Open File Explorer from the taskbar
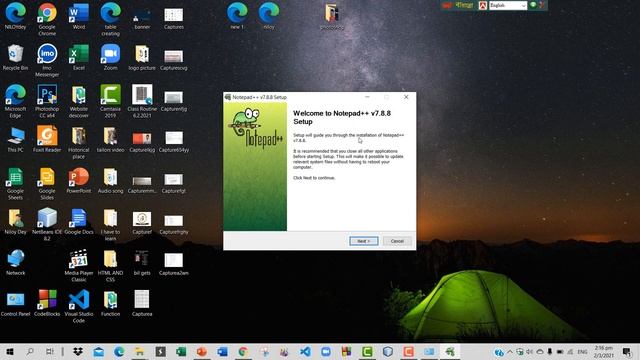Viewport: 640px width, 360px height. point(140,351)
